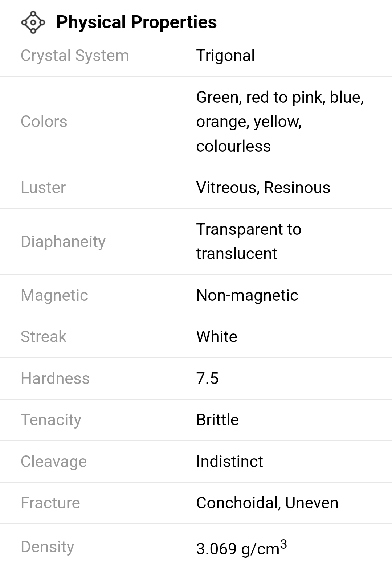Viewport: 392px width, 569px height.
Task: Select the Indistinct cleavage value
Action: coord(229,462)
